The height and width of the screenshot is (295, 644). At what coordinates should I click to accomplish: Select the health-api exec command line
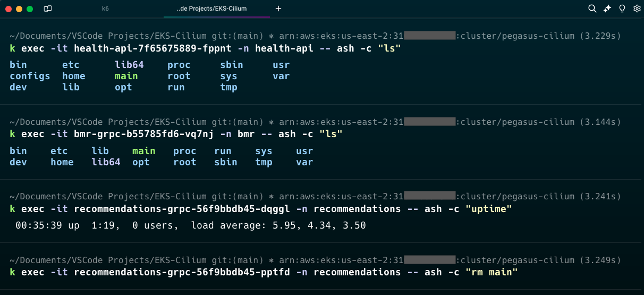pyautogui.click(x=205, y=49)
